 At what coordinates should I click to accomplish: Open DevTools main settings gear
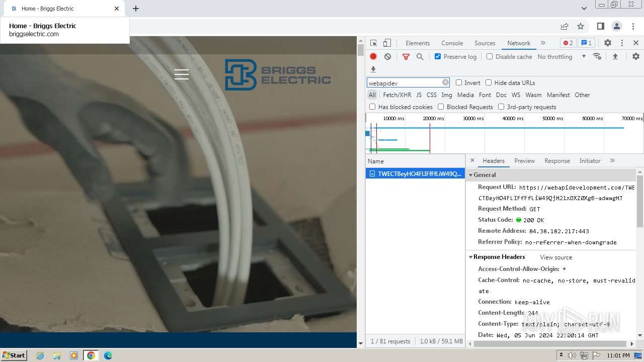click(x=608, y=43)
